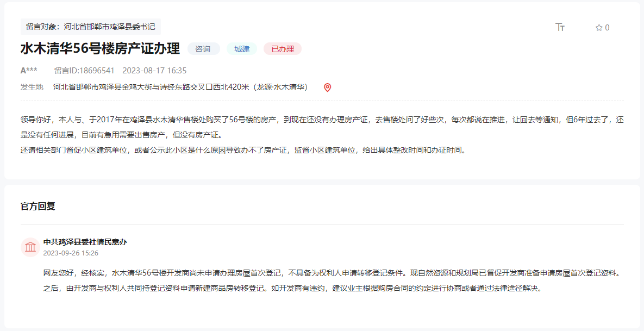Click the message ID 留言ID:18696541
Image resolution: width=644 pixels, height=331 pixels.
pos(84,71)
